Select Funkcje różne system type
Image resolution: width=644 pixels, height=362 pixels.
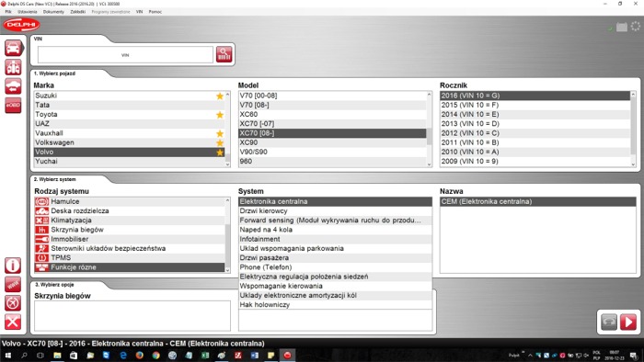130,267
